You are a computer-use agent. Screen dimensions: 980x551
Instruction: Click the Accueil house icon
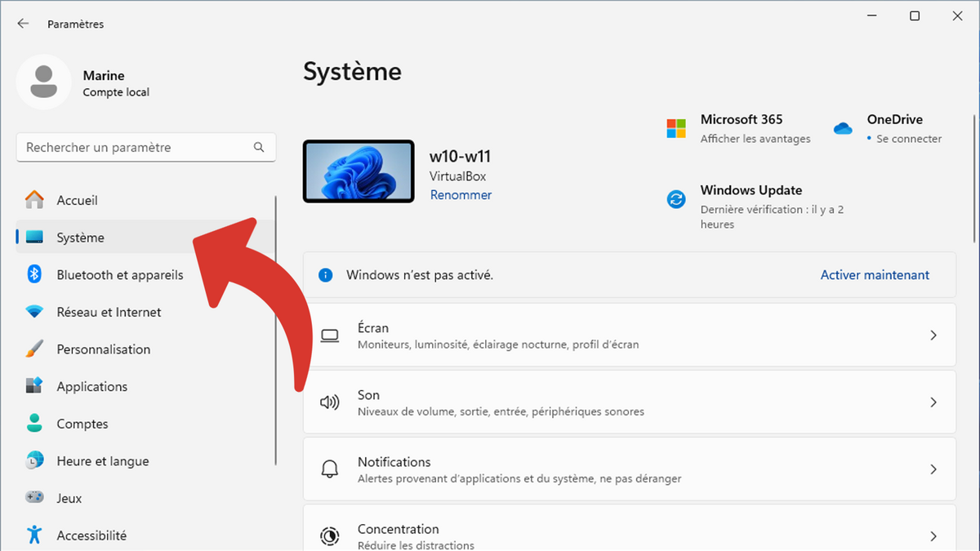34,200
